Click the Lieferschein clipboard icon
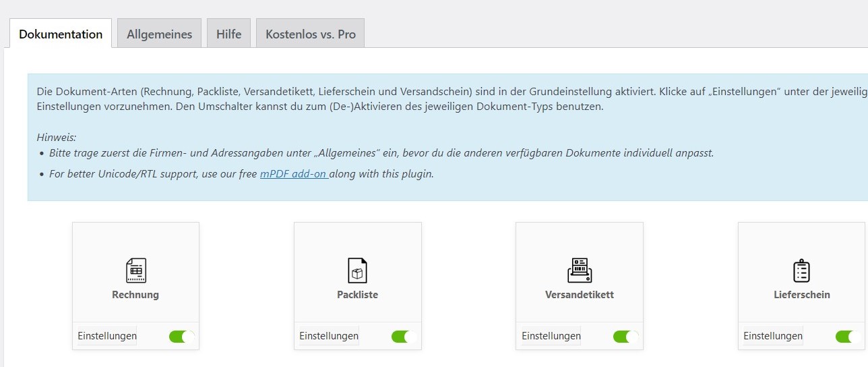The width and height of the screenshot is (868, 367). (x=801, y=271)
